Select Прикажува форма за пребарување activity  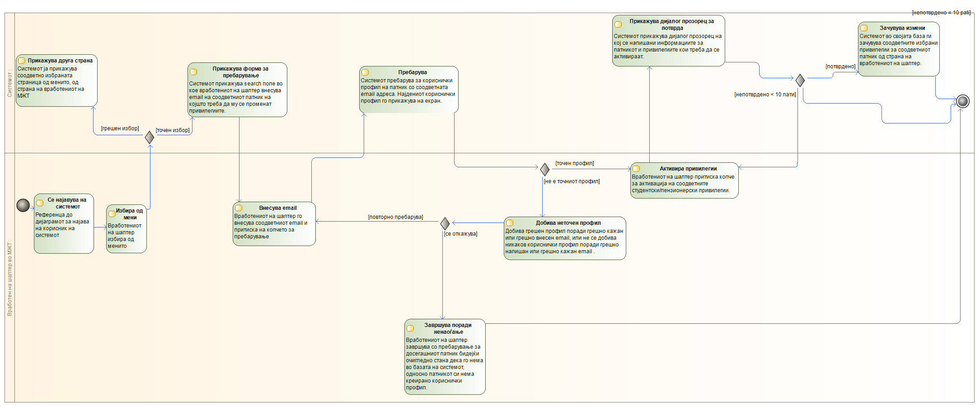(237, 90)
